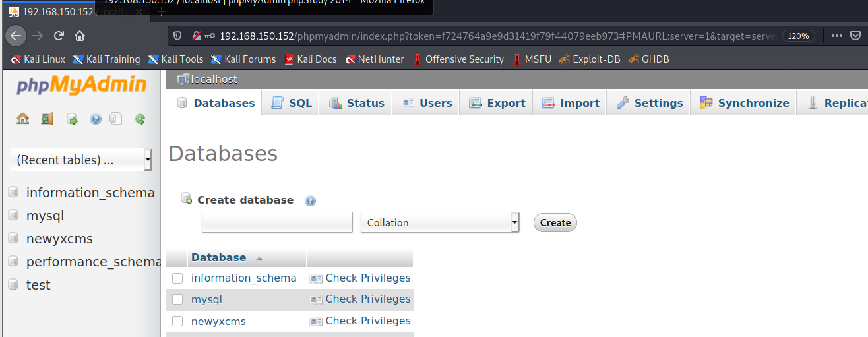Click database icon next to newyxcms in sidebar
868x337 pixels.
click(13, 239)
